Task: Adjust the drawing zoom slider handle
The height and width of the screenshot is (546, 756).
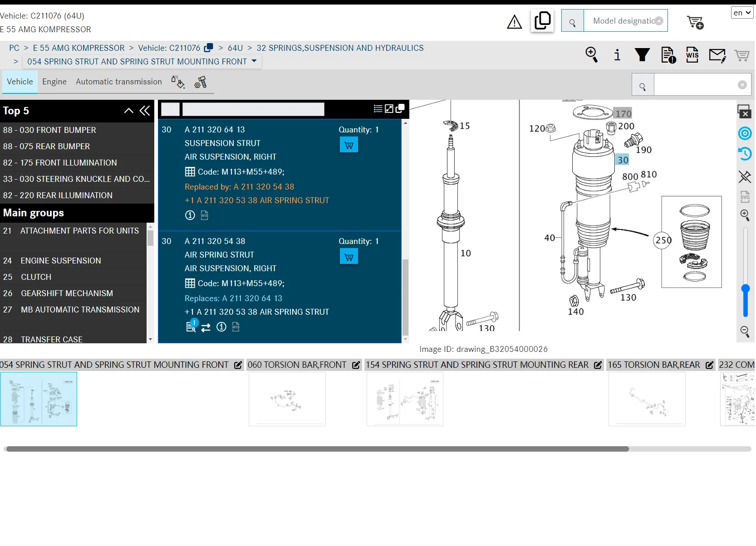Action: pos(745,289)
